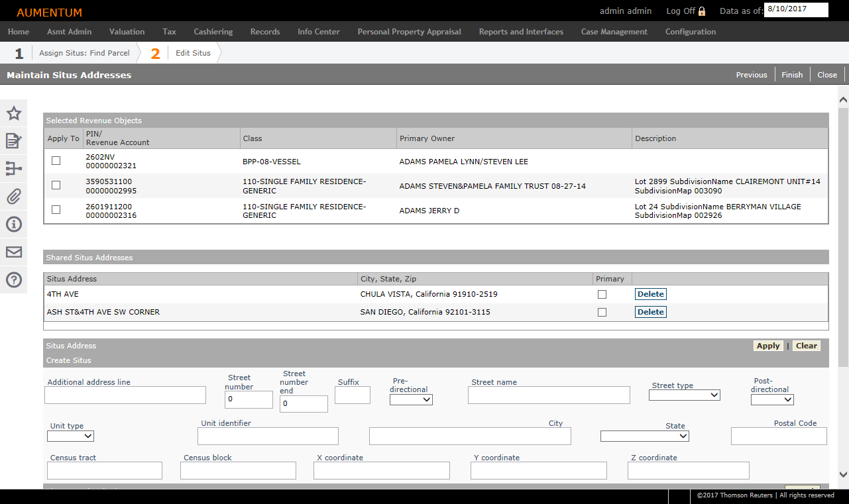The width and height of the screenshot is (849, 504).
Task: Check Apply To box for 2602NV vessel
Action: [56, 161]
